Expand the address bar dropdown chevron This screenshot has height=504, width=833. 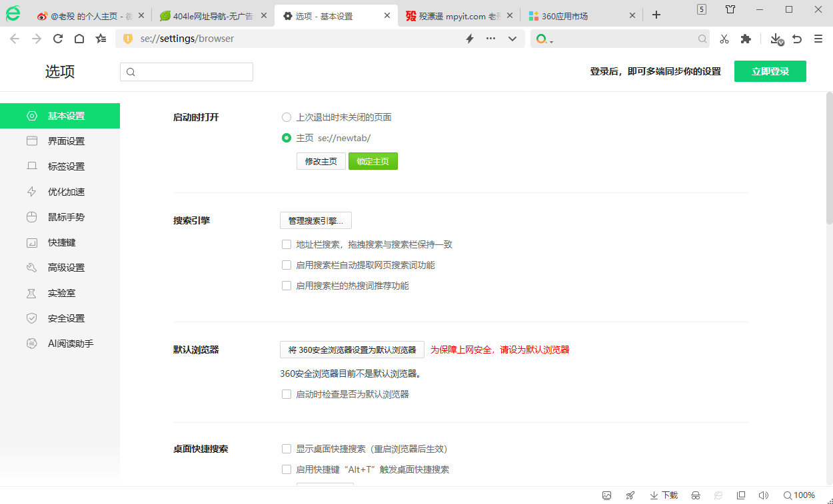(512, 39)
